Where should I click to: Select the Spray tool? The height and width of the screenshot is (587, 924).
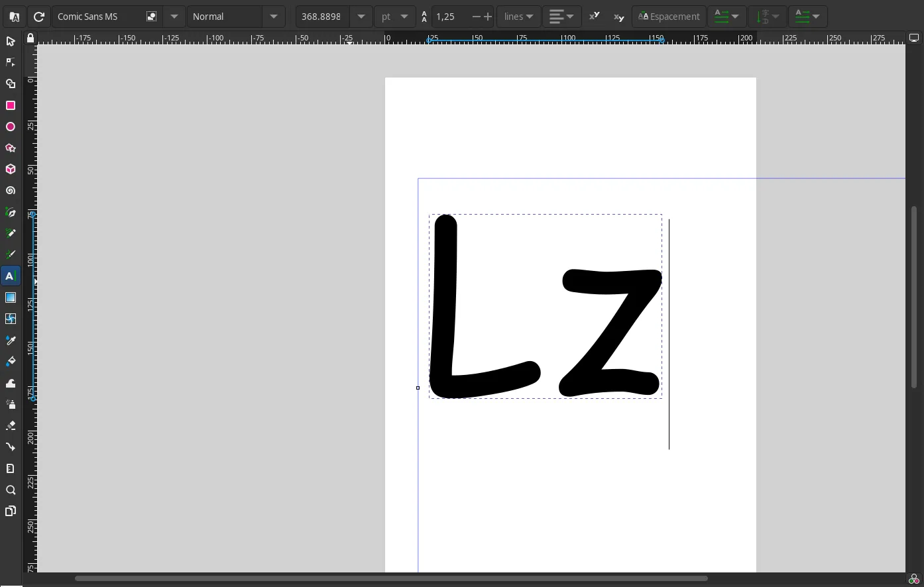click(11, 404)
